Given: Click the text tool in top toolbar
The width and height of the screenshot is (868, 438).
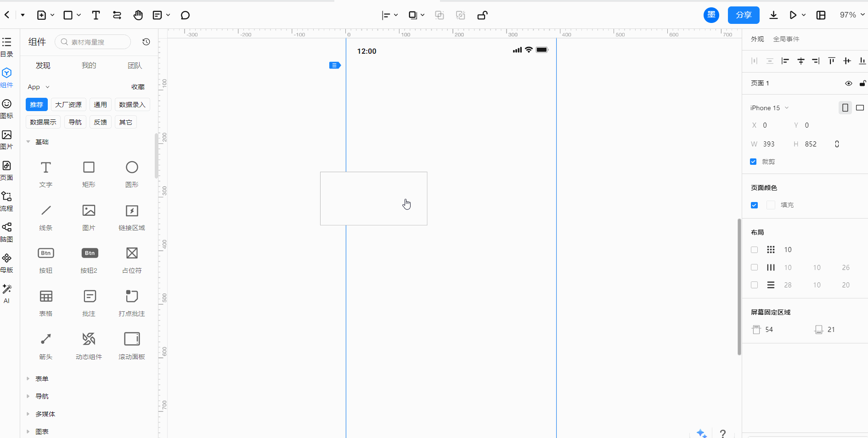Looking at the screenshot, I should (96, 15).
